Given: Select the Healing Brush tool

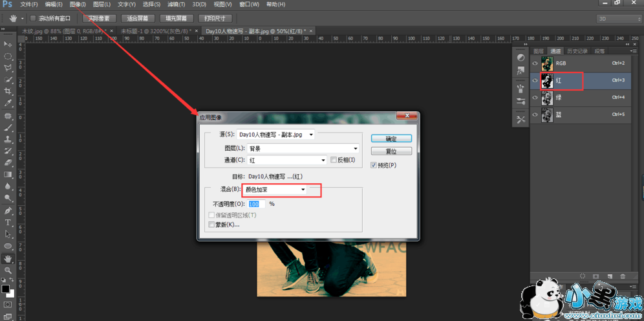Looking at the screenshot, I should (8, 116).
